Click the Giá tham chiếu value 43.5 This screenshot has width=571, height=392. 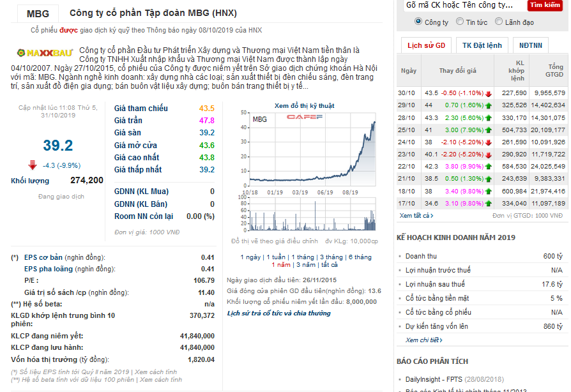click(x=207, y=109)
